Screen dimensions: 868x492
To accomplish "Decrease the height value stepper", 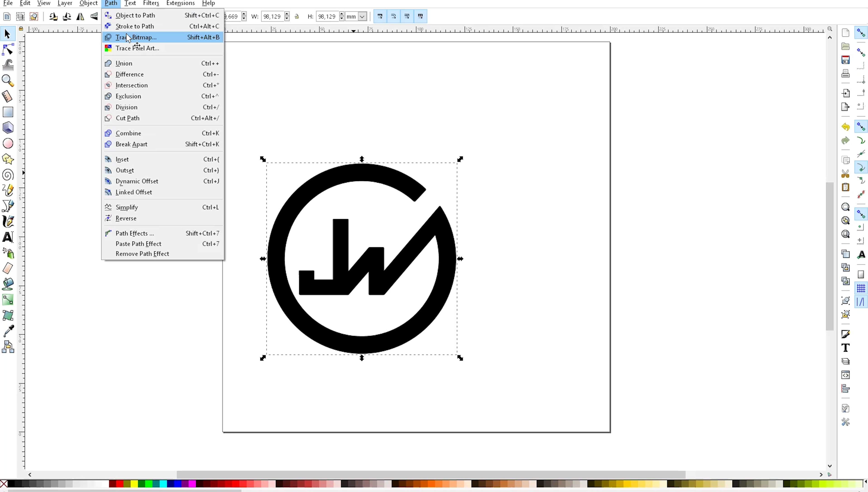I will pos(342,19).
